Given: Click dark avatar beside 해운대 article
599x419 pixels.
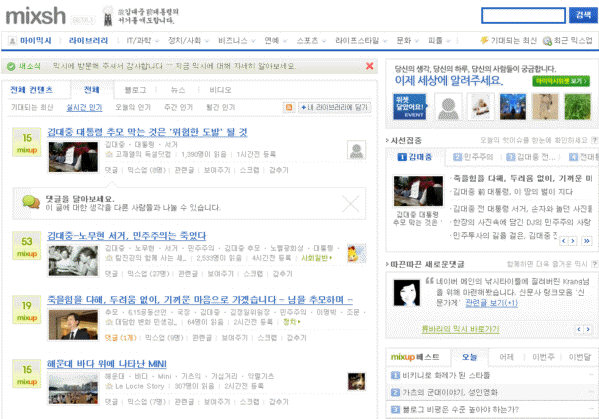Looking at the screenshot, I should point(356,382).
